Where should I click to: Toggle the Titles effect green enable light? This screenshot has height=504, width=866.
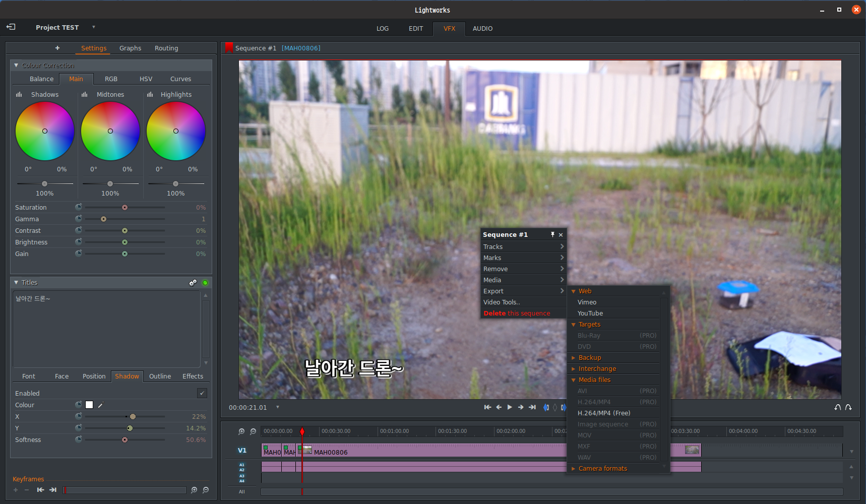coord(205,283)
